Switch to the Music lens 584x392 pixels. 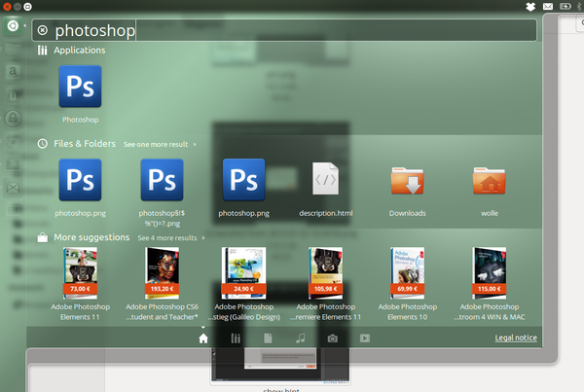click(300, 339)
